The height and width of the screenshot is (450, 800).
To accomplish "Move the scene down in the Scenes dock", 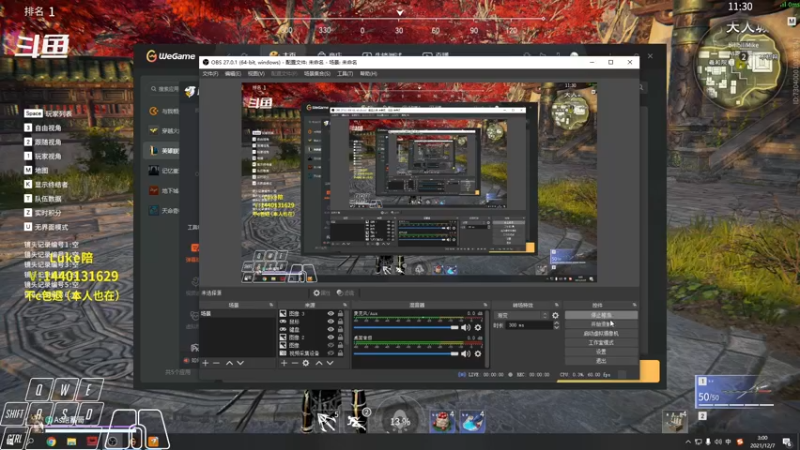I will (240, 363).
